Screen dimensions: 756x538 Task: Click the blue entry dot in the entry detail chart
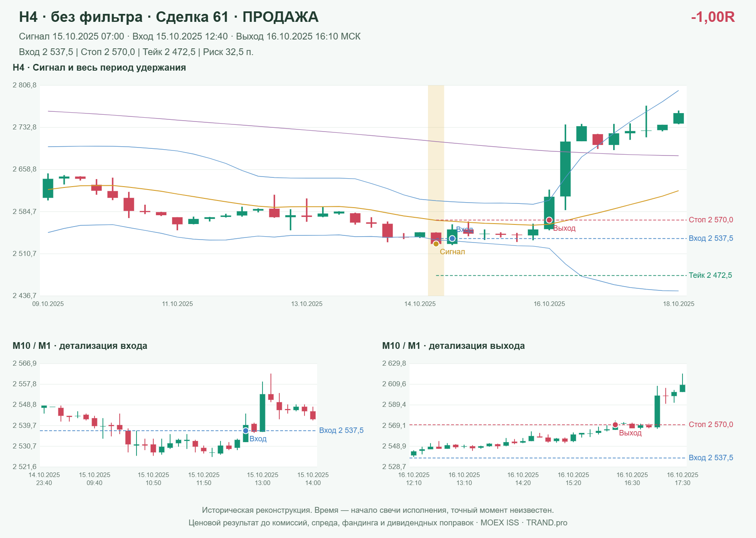coord(246,431)
